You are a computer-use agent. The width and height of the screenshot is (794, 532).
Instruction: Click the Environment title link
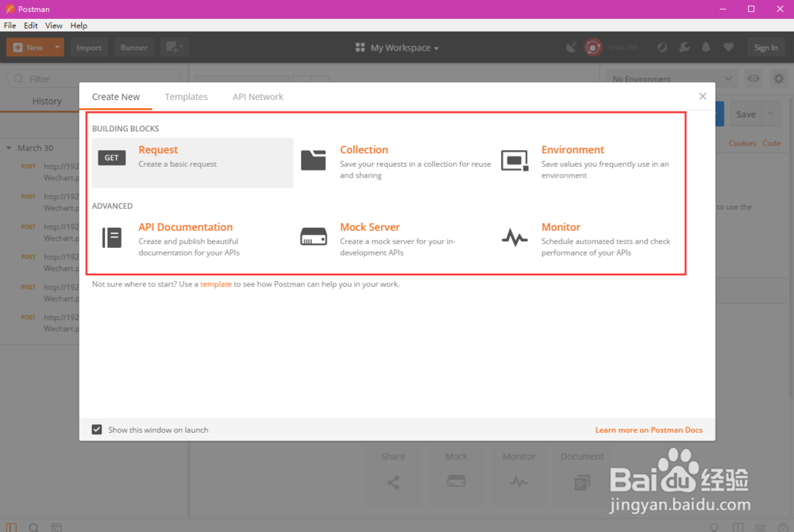click(x=572, y=150)
